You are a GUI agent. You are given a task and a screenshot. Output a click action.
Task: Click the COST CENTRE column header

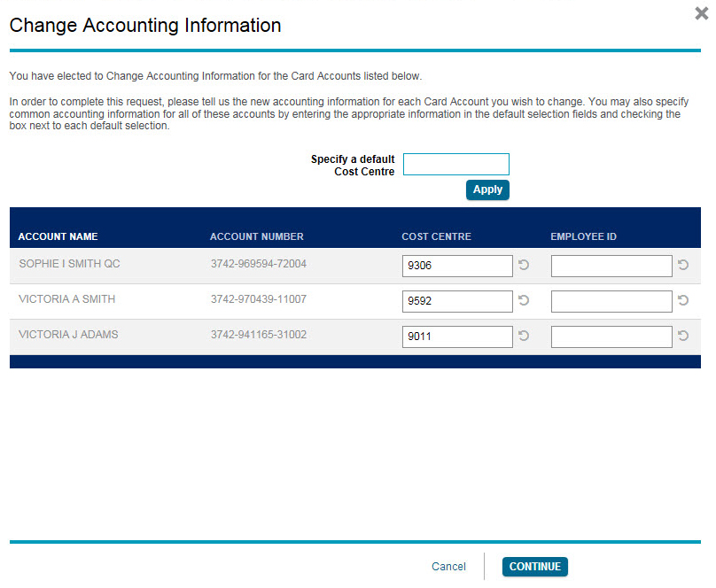pyautogui.click(x=436, y=236)
